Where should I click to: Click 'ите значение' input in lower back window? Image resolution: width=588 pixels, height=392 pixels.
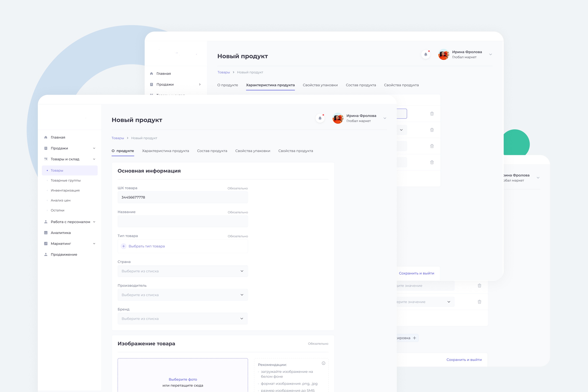(426, 286)
